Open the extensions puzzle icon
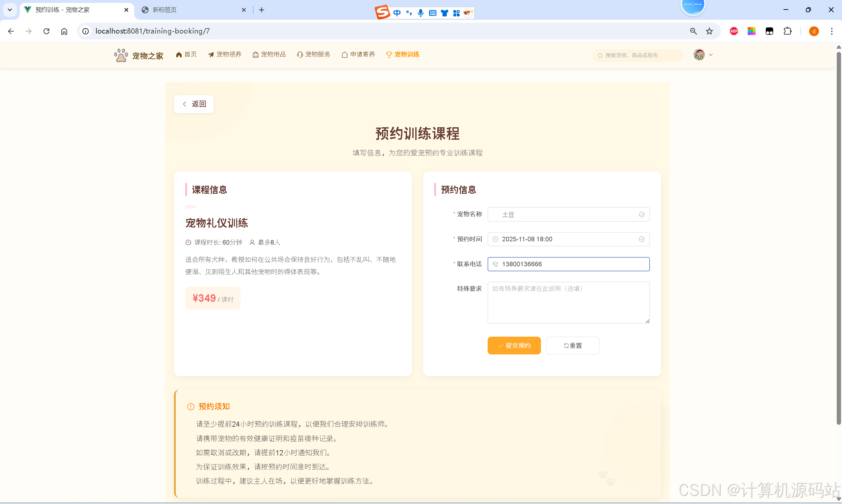The image size is (842, 504). coord(787,31)
